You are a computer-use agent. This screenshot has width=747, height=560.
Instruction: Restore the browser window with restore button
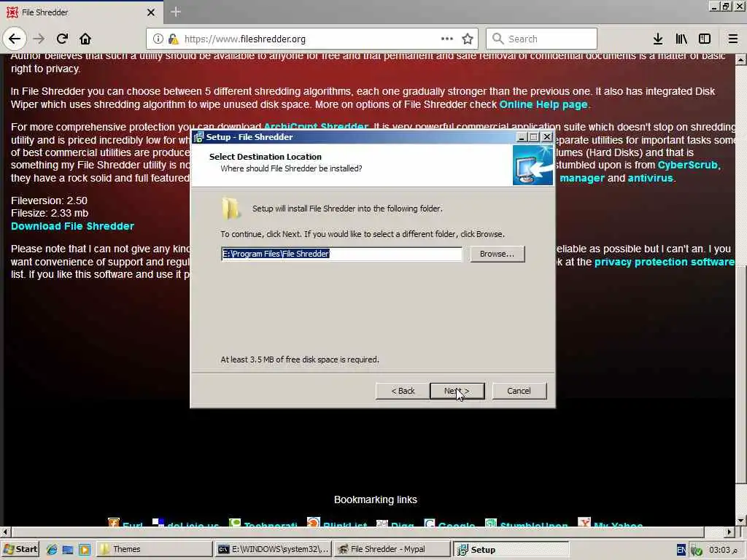726,6
